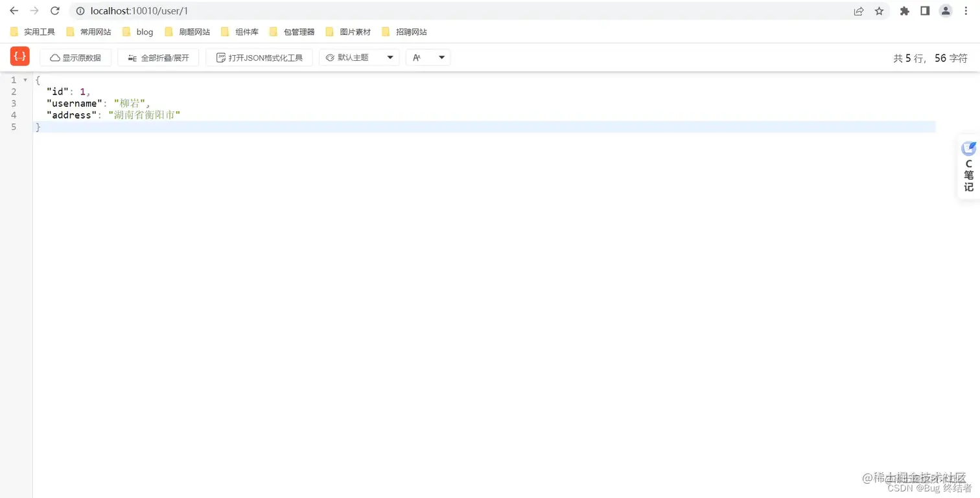This screenshot has height=498, width=980.
Task: Open the 常用网站 bookmark folder
Action: coord(89,32)
